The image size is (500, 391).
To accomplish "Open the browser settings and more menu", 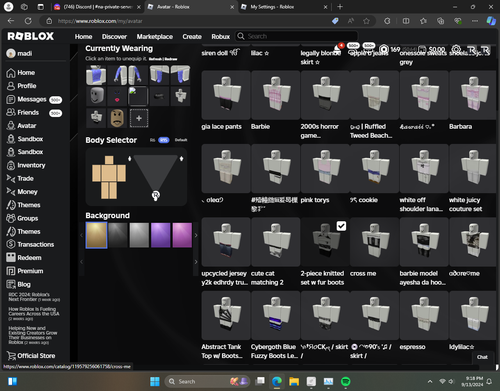I will tap(475, 21).
